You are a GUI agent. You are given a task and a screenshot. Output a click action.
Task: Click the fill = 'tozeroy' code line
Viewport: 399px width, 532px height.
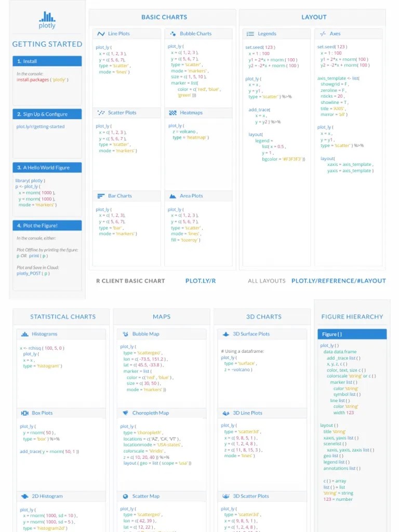point(185,240)
